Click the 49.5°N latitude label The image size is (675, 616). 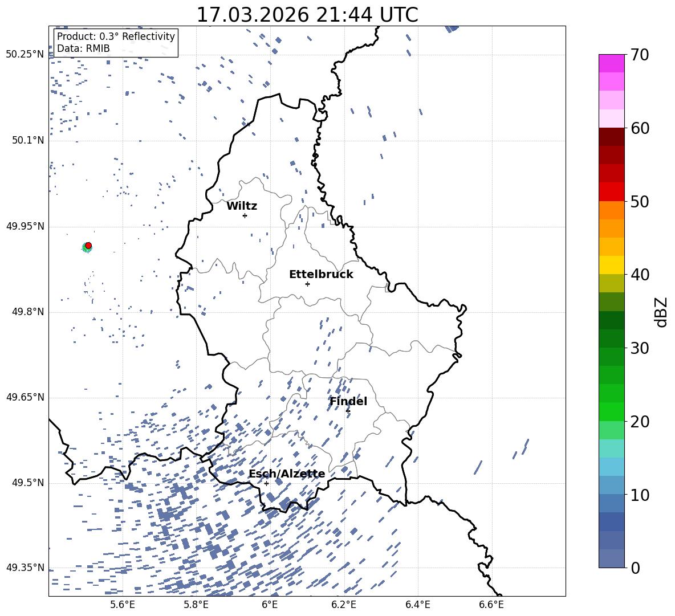(x=28, y=482)
